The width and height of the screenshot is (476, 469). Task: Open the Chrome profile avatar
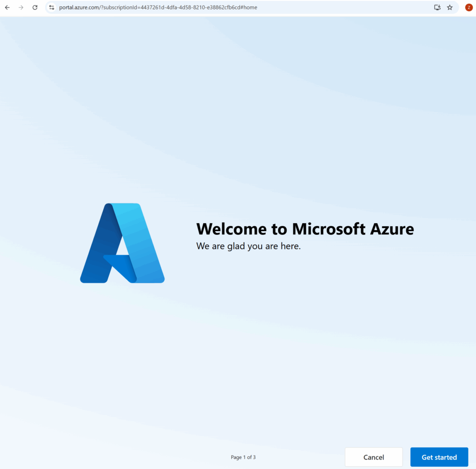(469, 7)
